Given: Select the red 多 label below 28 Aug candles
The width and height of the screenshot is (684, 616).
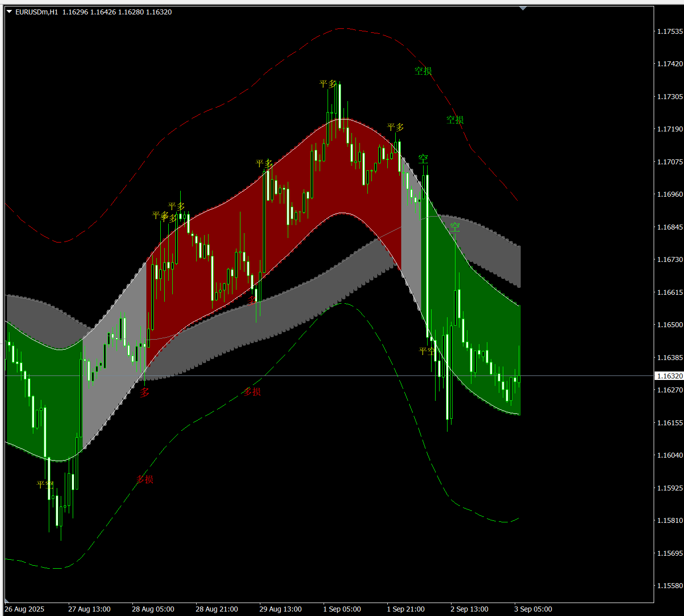Looking at the screenshot, I should pos(144,392).
